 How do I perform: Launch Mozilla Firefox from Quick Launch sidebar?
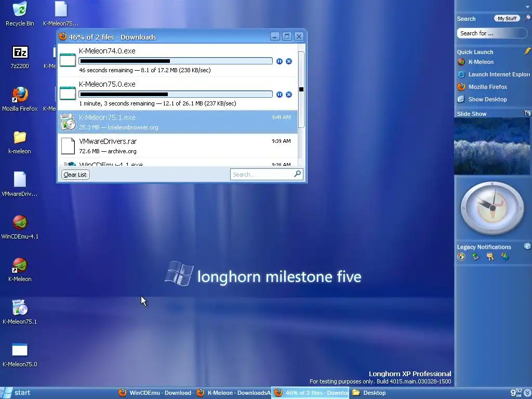tap(482, 87)
